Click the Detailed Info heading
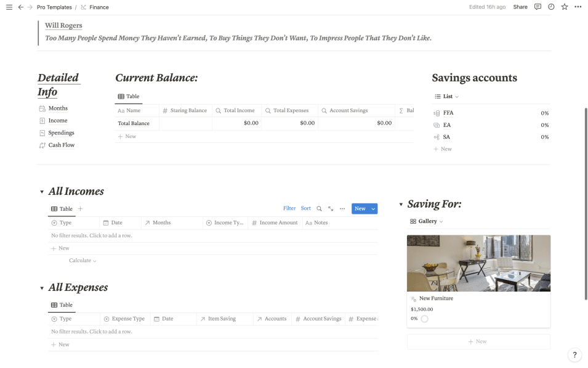 coord(58,85)
